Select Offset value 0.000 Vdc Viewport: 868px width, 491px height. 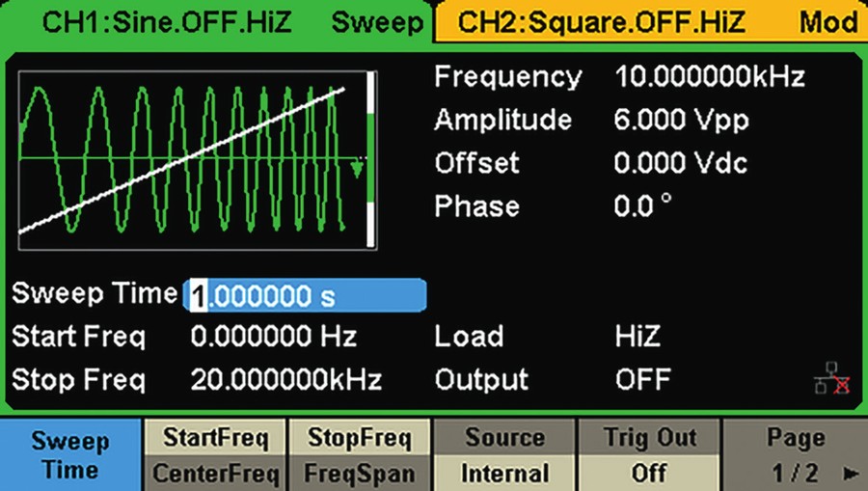click(x=681, y=163)
